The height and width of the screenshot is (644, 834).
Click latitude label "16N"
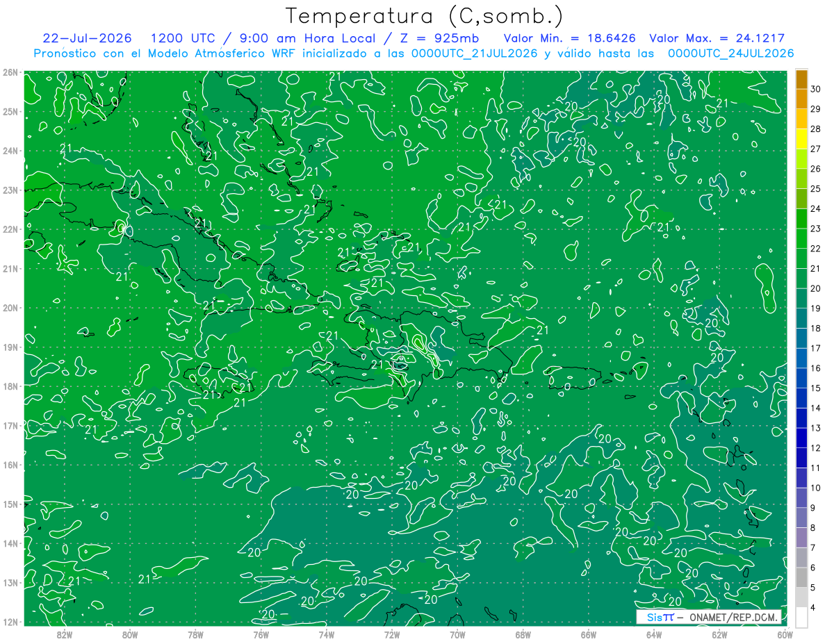tap(10, 465)
